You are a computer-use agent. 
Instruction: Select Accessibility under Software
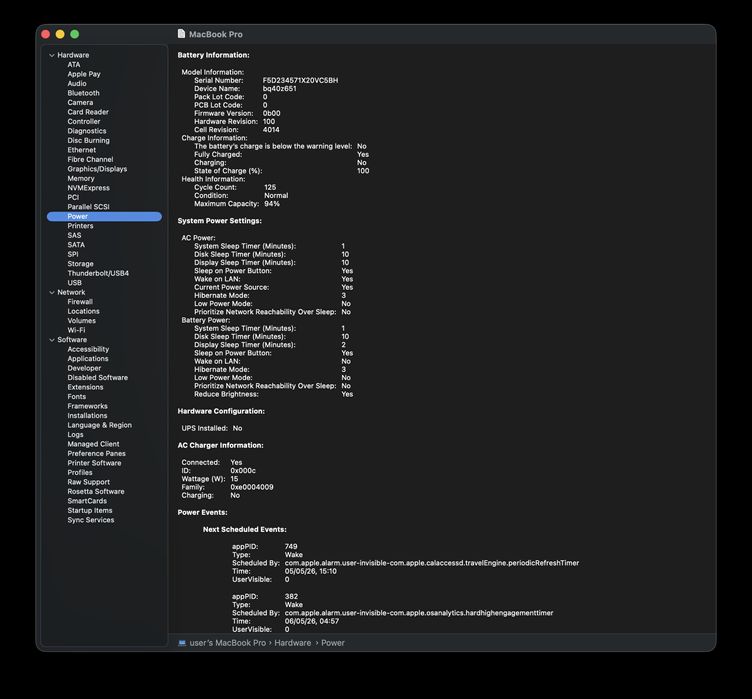(88, 349)
